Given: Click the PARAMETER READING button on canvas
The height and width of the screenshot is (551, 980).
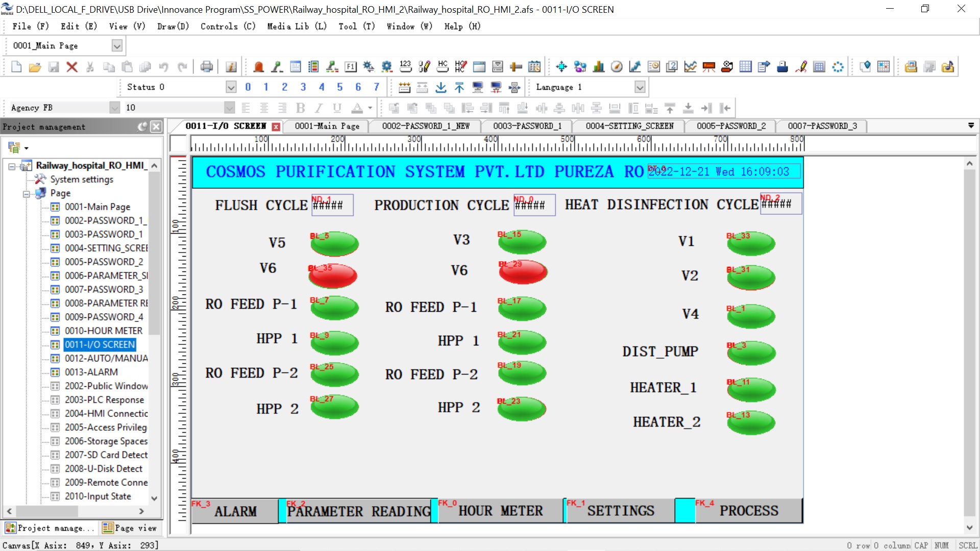Looking at the screenshot, I should [x=358, y=511].
